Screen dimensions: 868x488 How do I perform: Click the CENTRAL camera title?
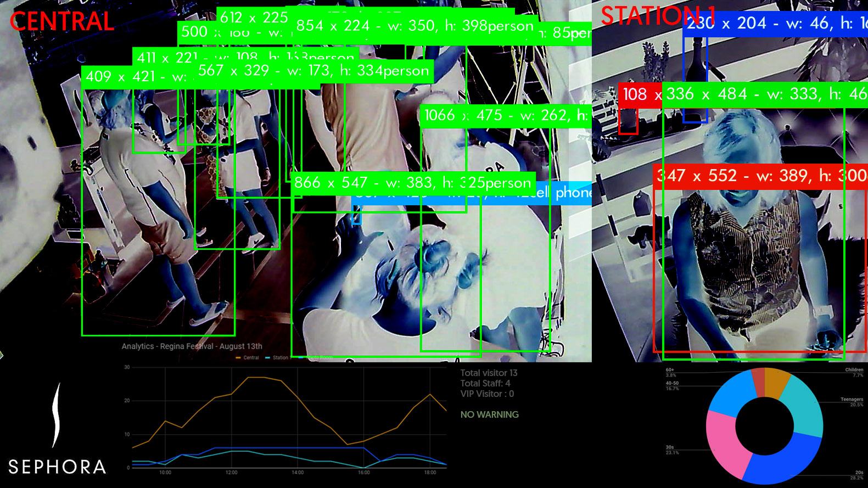point(62,22)
